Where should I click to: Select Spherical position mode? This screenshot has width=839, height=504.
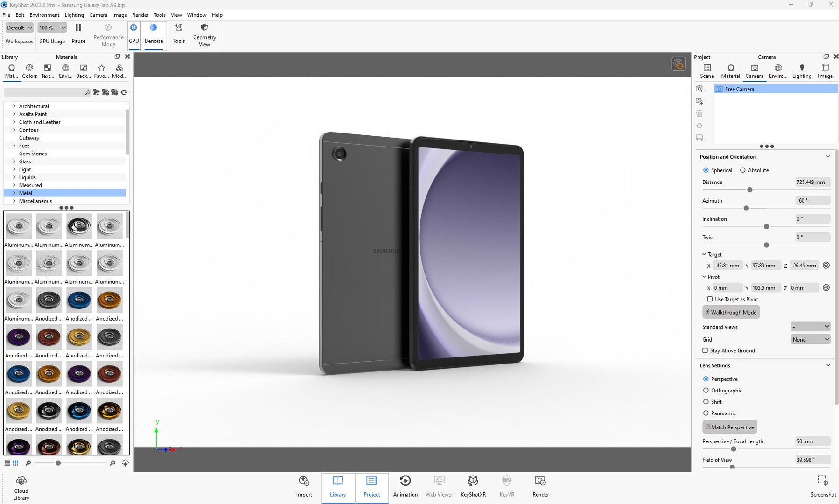click(706, 170)
